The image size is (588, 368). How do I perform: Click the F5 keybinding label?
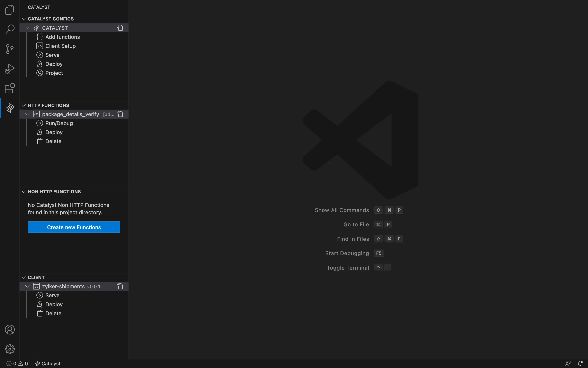(379, 253)
